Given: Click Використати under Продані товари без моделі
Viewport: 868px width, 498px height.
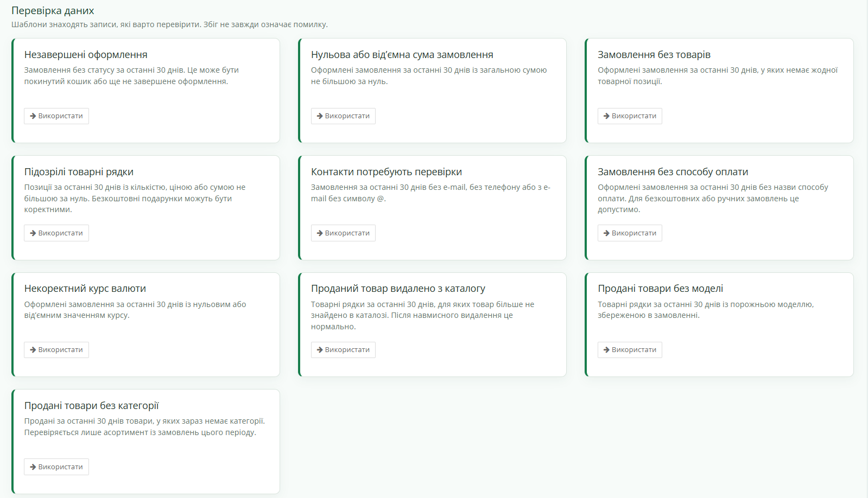Looking at the screenshot, I should [x=630, y=350].
